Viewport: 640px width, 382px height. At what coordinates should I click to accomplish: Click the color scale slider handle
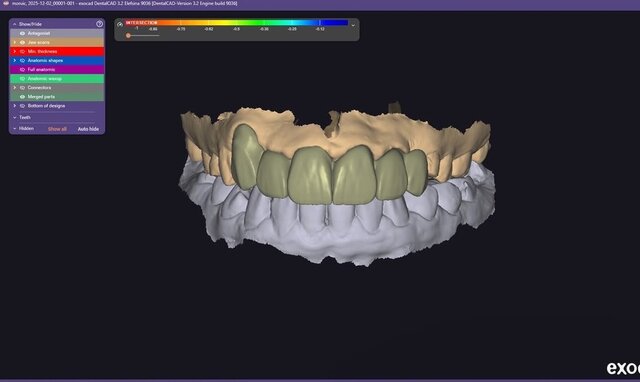[128, 36]
